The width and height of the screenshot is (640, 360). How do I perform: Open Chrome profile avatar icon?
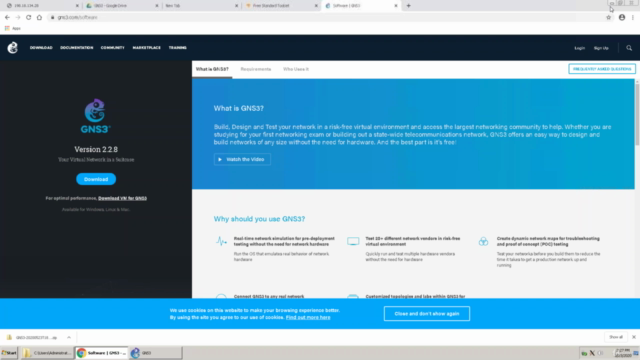(x=622, y=17)
